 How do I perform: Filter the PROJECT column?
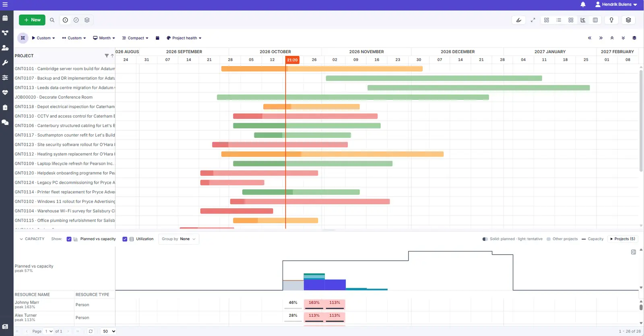(x=107, y=56)
